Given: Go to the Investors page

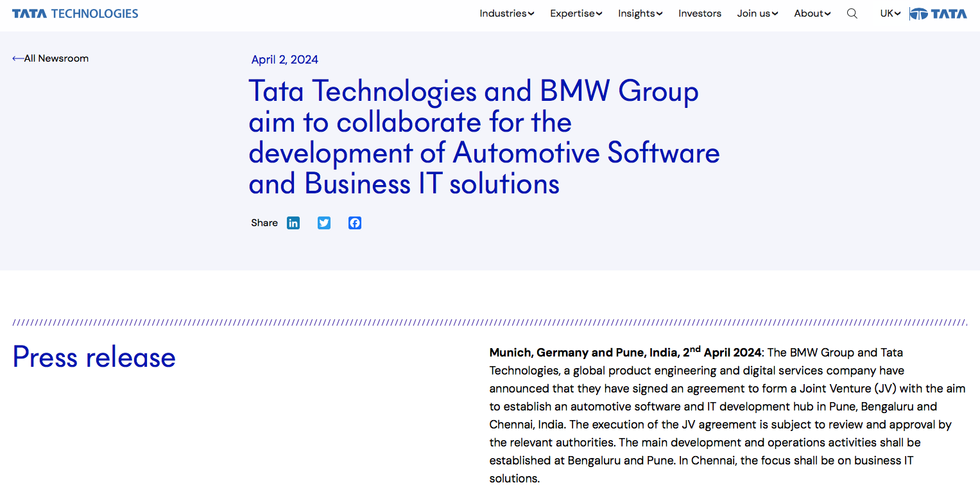Looking at the screenshot, I should pos(700,13).
